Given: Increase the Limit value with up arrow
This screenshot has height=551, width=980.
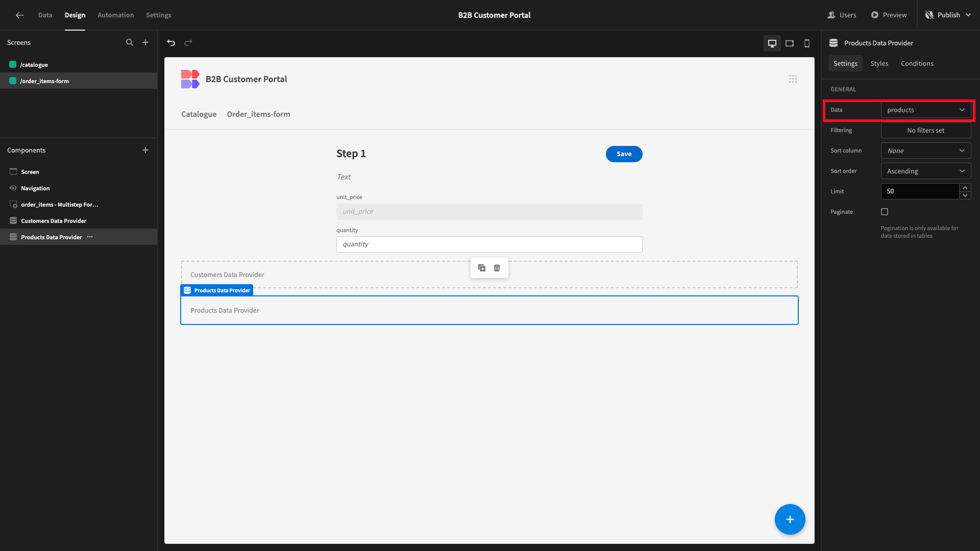Looking at the screenshot, I should click(x=965, y=188).
